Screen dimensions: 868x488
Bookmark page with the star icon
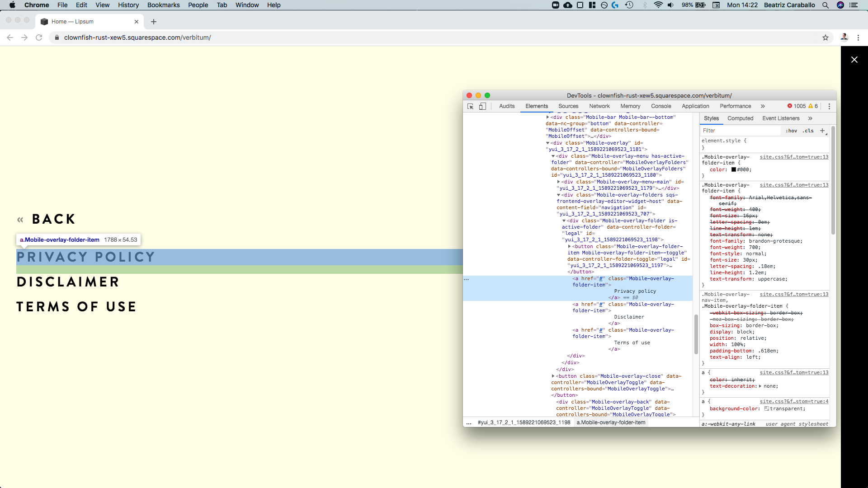(825, 38)
